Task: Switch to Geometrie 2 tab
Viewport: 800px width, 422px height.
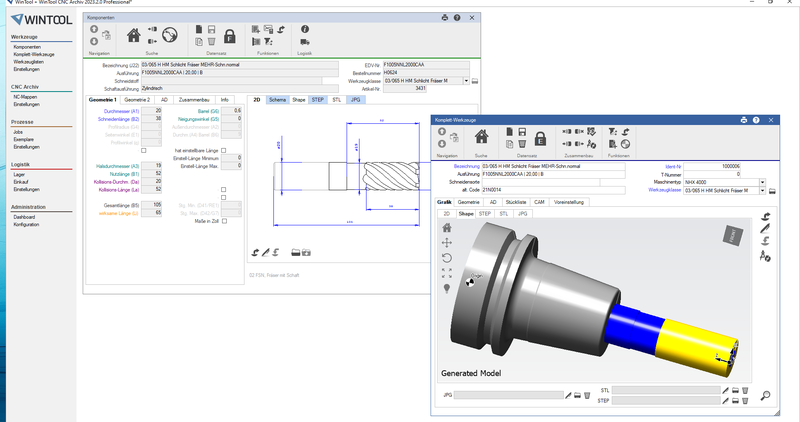Action: coord(137,100)
